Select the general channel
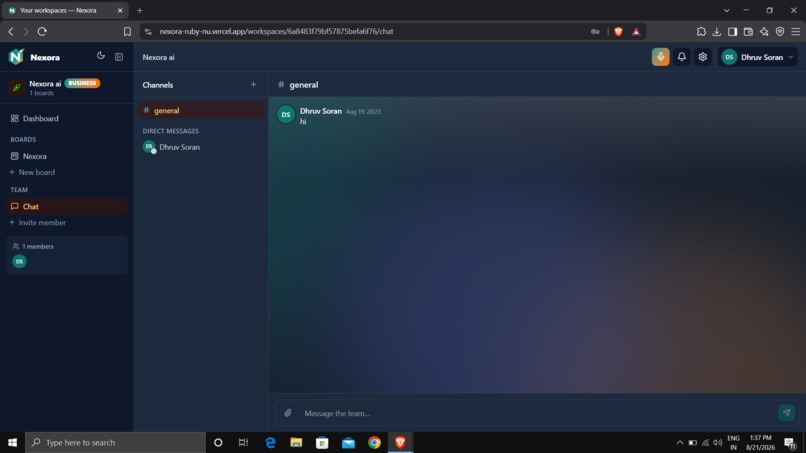The height and width of the screenshot is (453, 806). click(x=201, y=110)
